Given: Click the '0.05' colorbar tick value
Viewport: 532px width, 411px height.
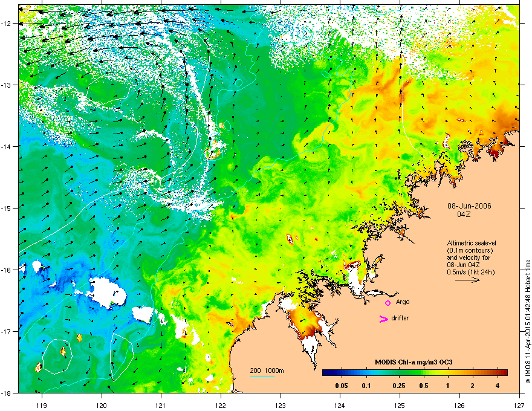Looking at the screenshot, I should click(x=342, y=386).
